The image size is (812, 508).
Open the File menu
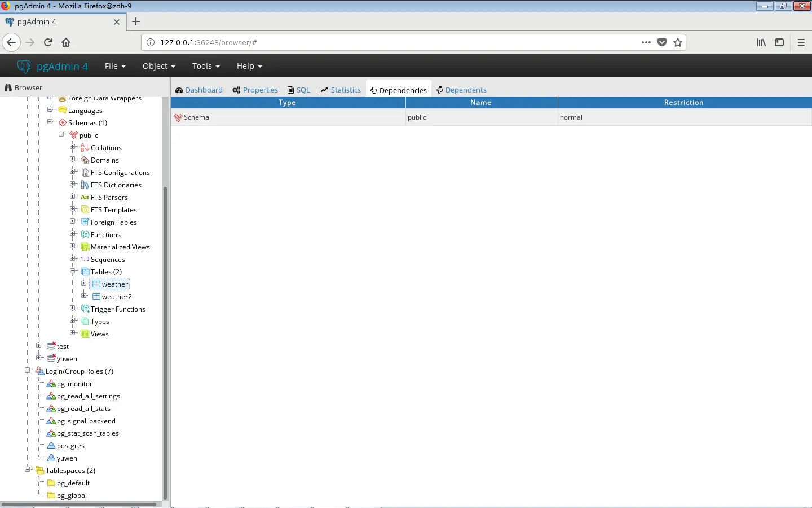tap(115, 66)
